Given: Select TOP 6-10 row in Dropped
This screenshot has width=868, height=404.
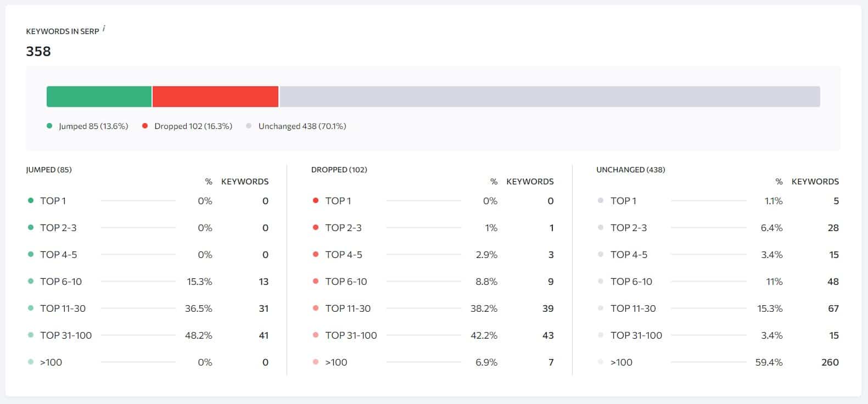Looking at the screenshot, I should coord(433,282).
